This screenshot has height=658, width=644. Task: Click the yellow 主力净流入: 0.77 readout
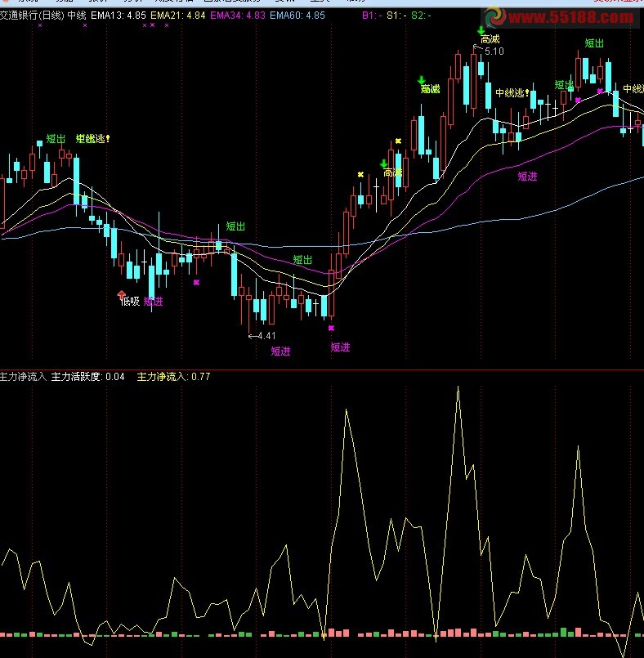click(173, 377)
